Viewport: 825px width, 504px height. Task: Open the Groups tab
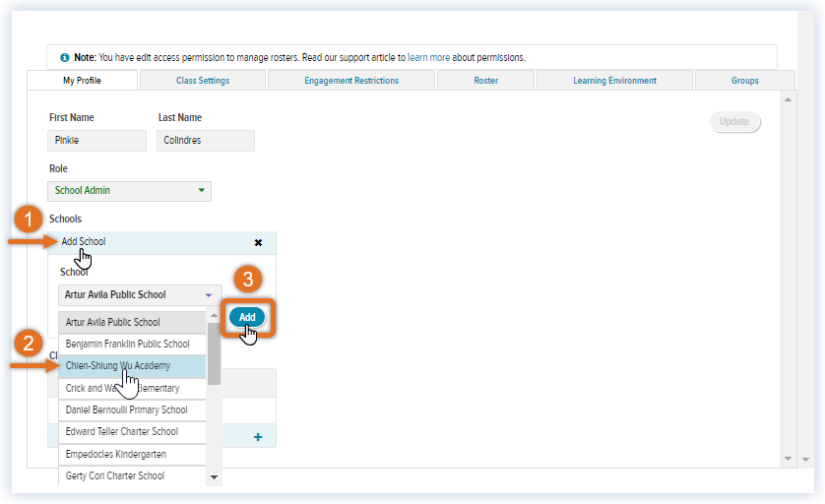click(x=744, y=81)
